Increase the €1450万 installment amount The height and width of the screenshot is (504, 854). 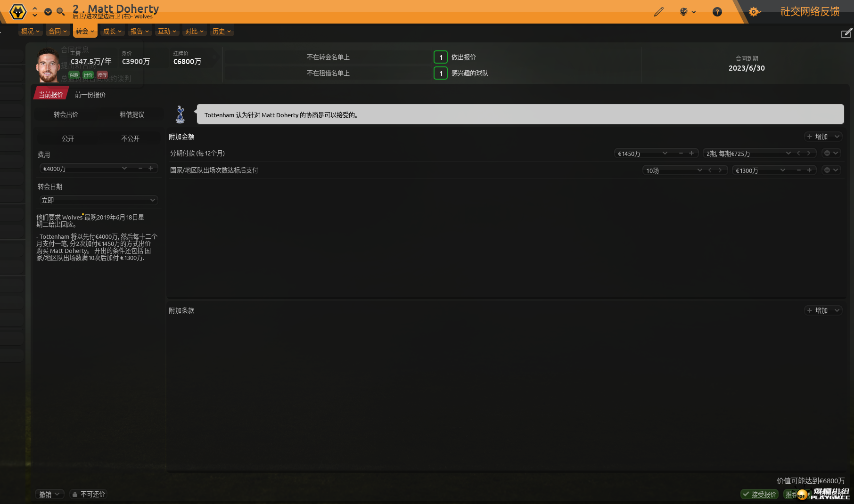pos(691,153)
